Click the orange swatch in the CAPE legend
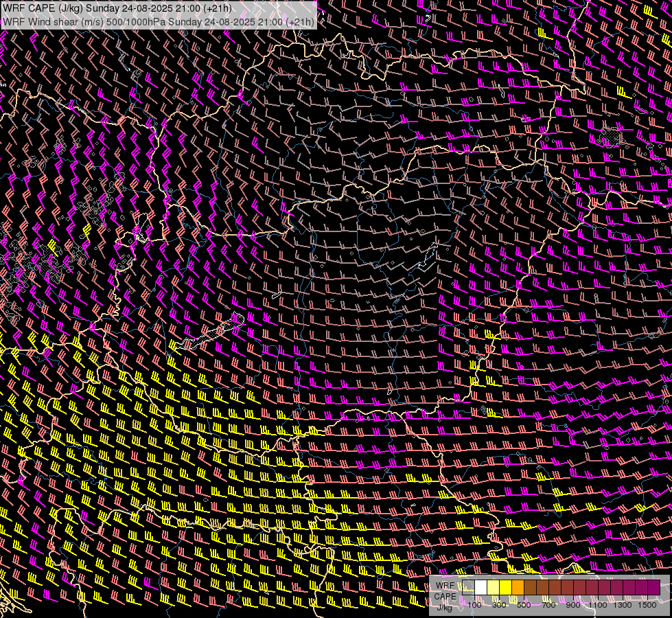This screenshot has height=618, width=672. click(518, 588)
